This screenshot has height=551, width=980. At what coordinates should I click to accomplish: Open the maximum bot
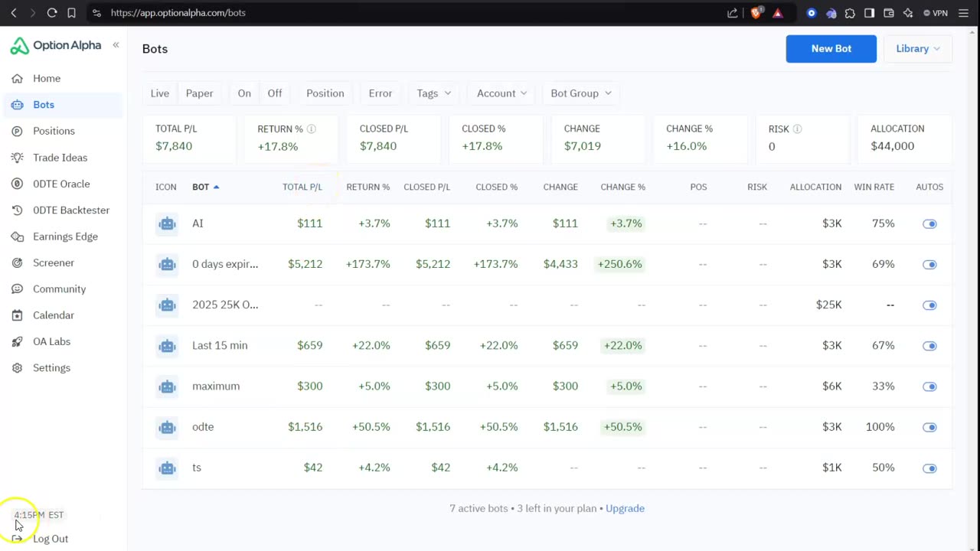tap(216, 386)
